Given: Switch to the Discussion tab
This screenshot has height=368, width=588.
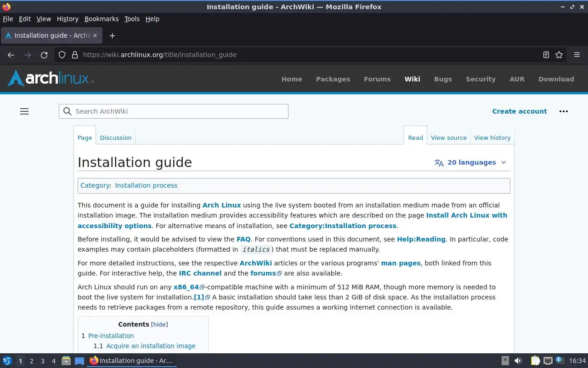Looking at the screenshot, I should (116, 138).
